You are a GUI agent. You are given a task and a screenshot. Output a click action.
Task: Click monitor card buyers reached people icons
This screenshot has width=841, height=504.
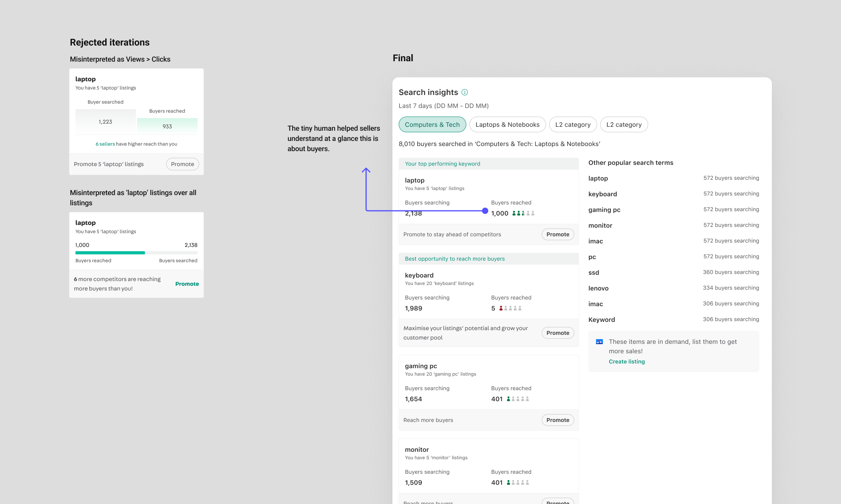[518, 483]
